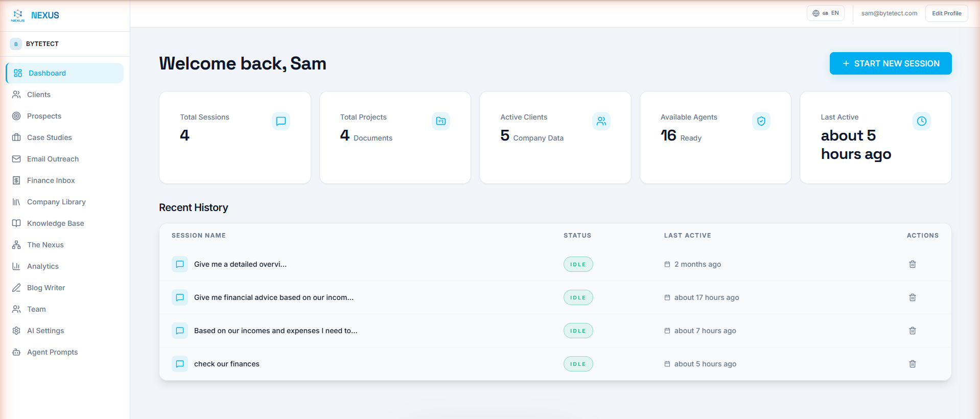Go to Clients page

tap(65, 95)
